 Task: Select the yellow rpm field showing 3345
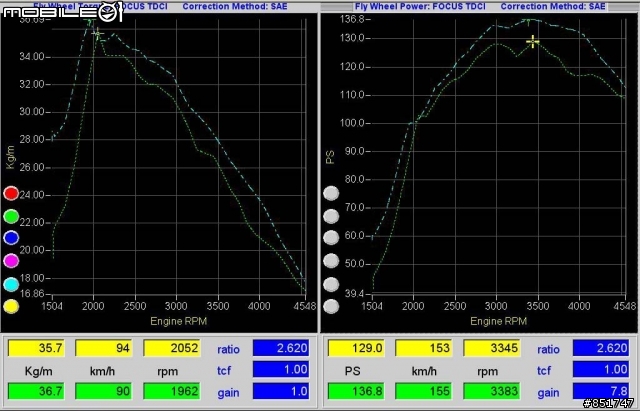click(492, 348)
